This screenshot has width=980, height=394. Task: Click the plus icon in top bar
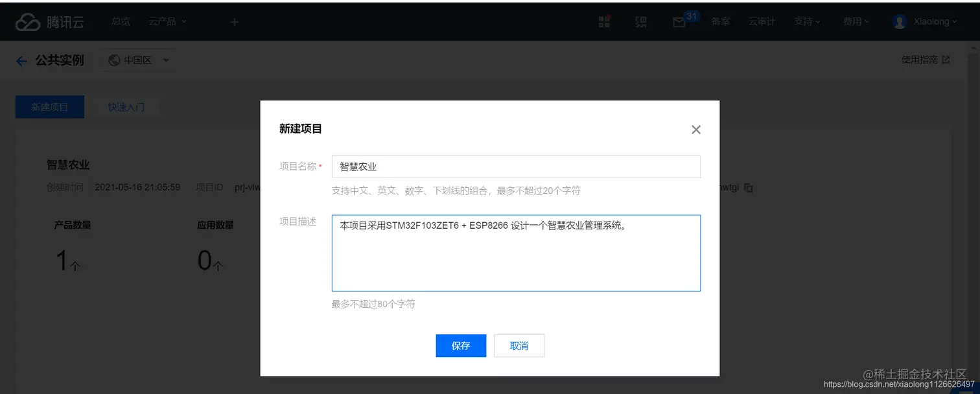(235, 22)
